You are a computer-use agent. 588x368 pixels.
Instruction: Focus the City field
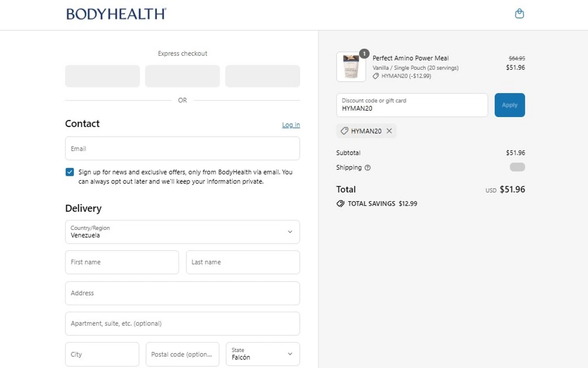(x=102, y=354)
